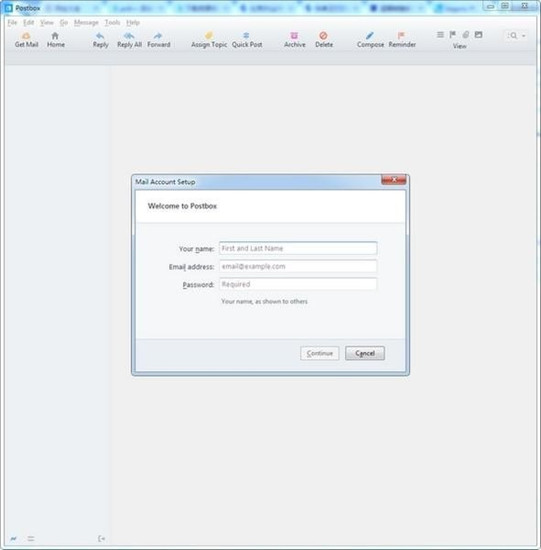Viewport: 541px width, 550px height.
Task: Click the Forward arrow icon
Action: coord(158,36)
